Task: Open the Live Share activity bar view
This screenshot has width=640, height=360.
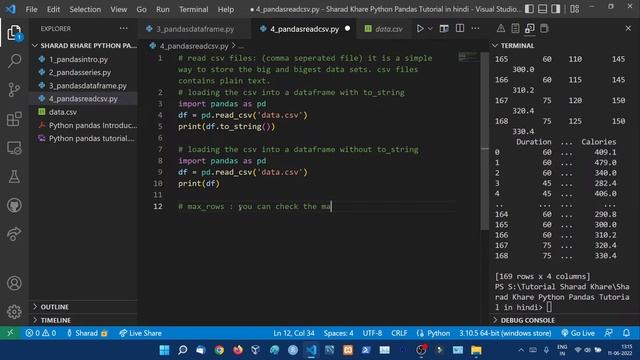Action: tap(14, 234)
